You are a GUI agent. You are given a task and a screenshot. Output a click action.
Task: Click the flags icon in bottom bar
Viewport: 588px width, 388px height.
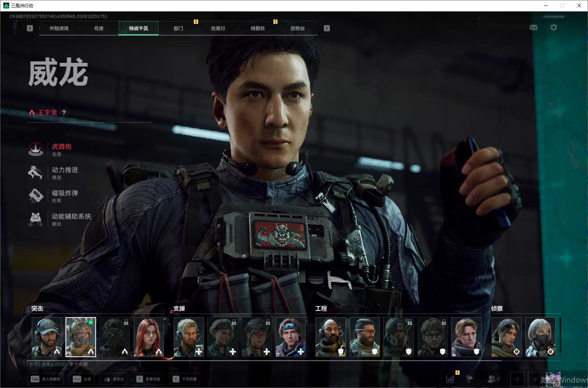(x=469, y=379)
